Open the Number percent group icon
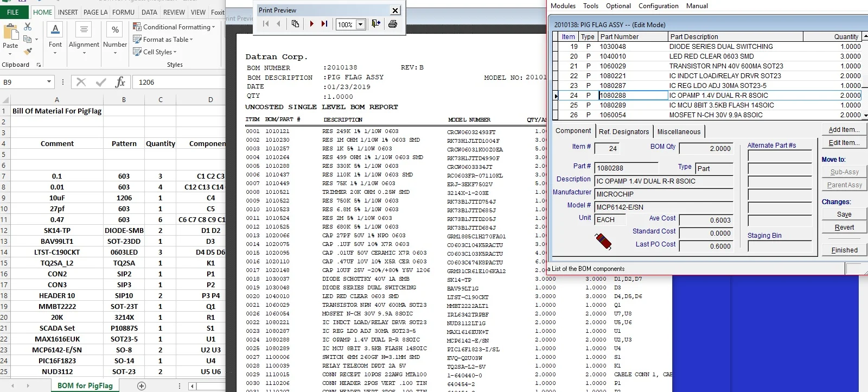The image size is (868, 392). [x=115, y=29]
